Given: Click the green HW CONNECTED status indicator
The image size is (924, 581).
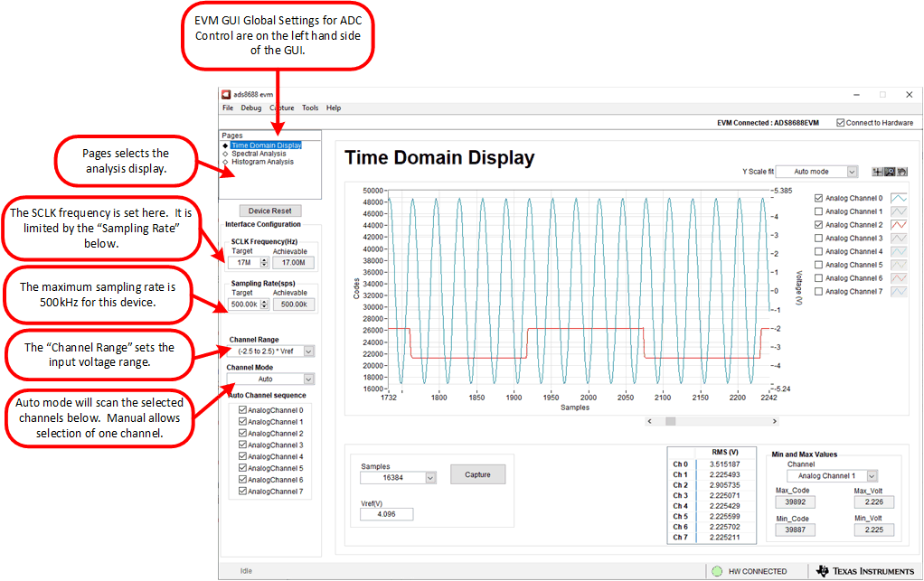Looking at the screenshot, I should coord(716,571).
